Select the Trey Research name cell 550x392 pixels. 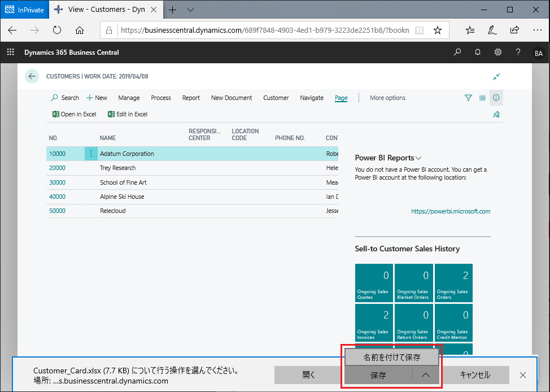click(x=118, y=168)
